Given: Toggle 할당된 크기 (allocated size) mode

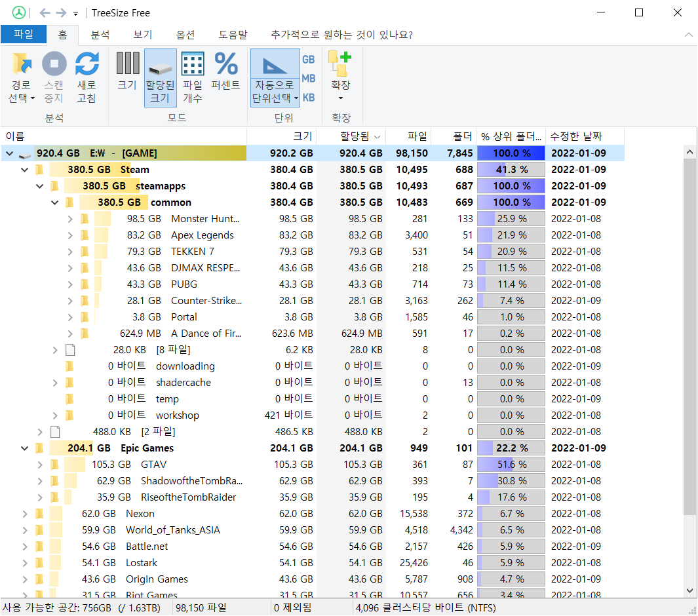Looking at the screenshot, I should (161, 77).
